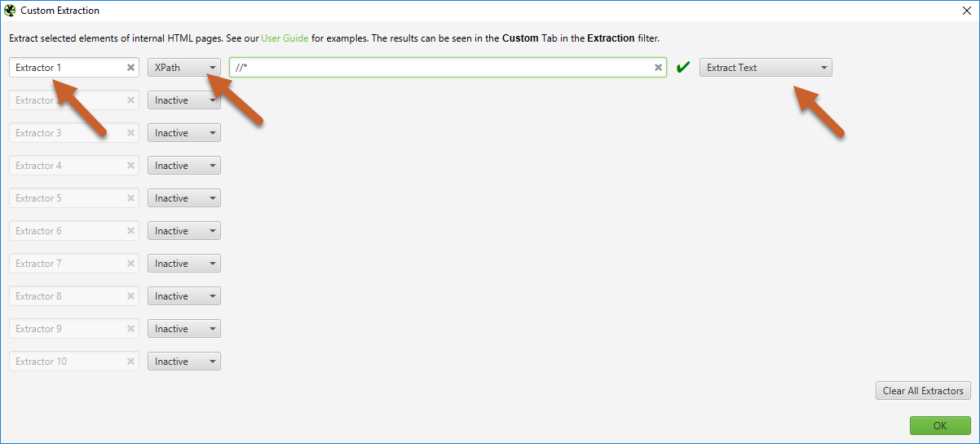Expand the Inactive dropdown for Extractor 4
Screen dimensions: 980x444
pyautogui.click(x=184, y=166)
